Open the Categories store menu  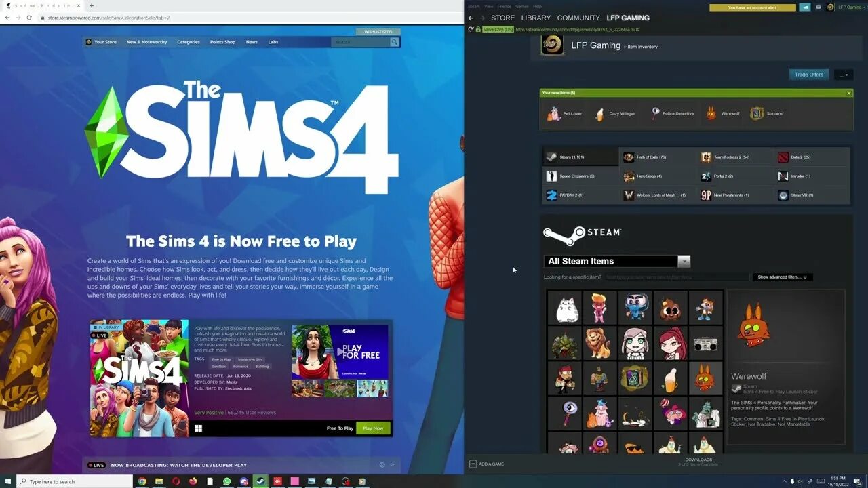tap(189, 42)
